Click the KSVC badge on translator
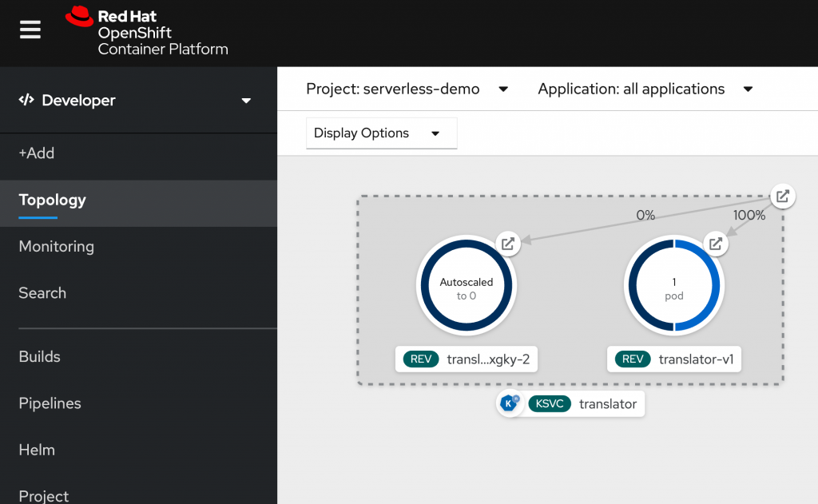The image size is (818, 504). click(550, 404)
